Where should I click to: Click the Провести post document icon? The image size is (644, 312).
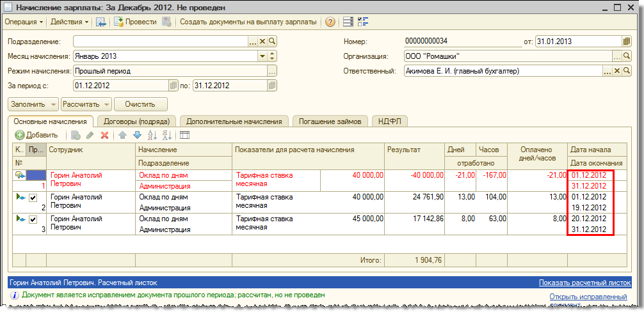(118, 22)
